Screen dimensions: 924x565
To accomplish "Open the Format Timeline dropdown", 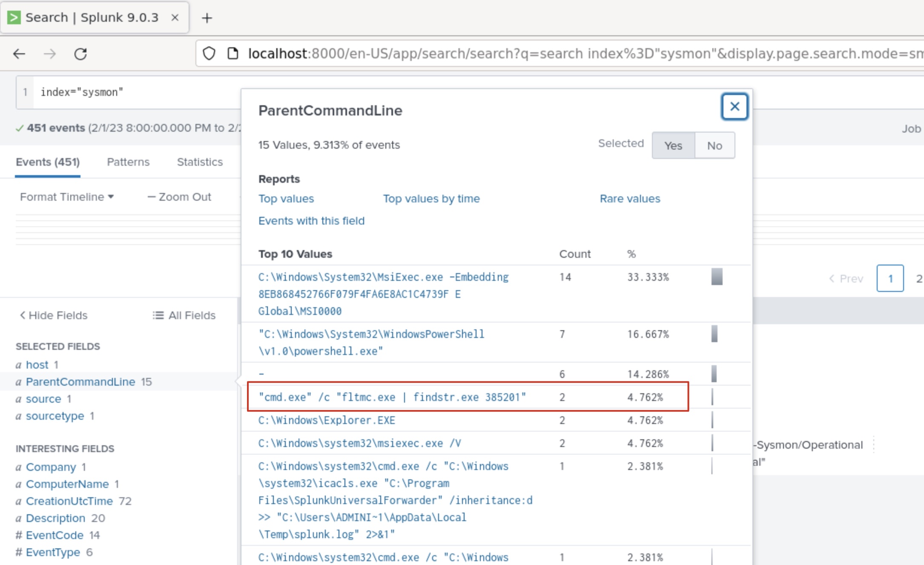I will pos(67,197).
